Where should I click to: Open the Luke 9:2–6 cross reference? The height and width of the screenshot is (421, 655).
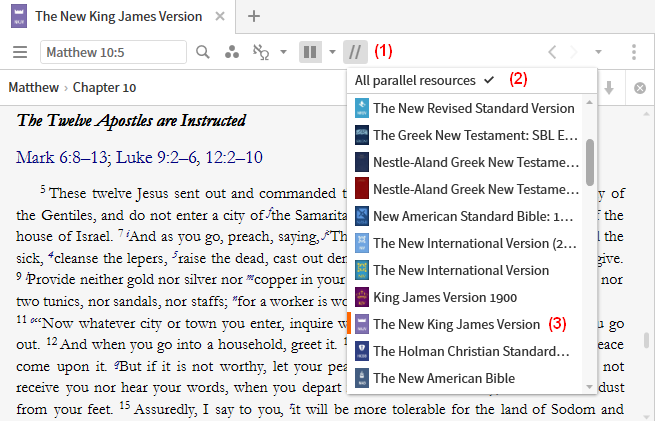(157, 157)
